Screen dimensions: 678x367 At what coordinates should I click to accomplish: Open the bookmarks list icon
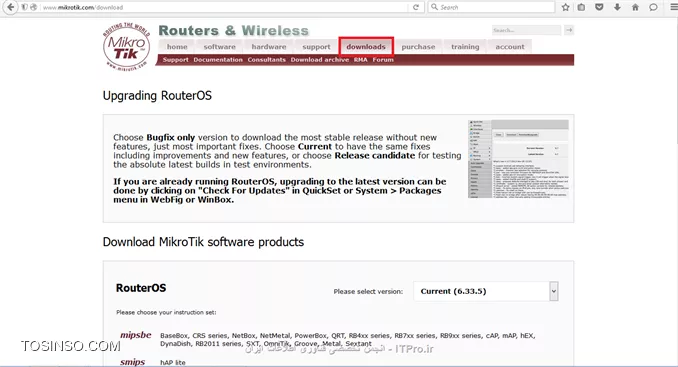click(x=582, y=7)
